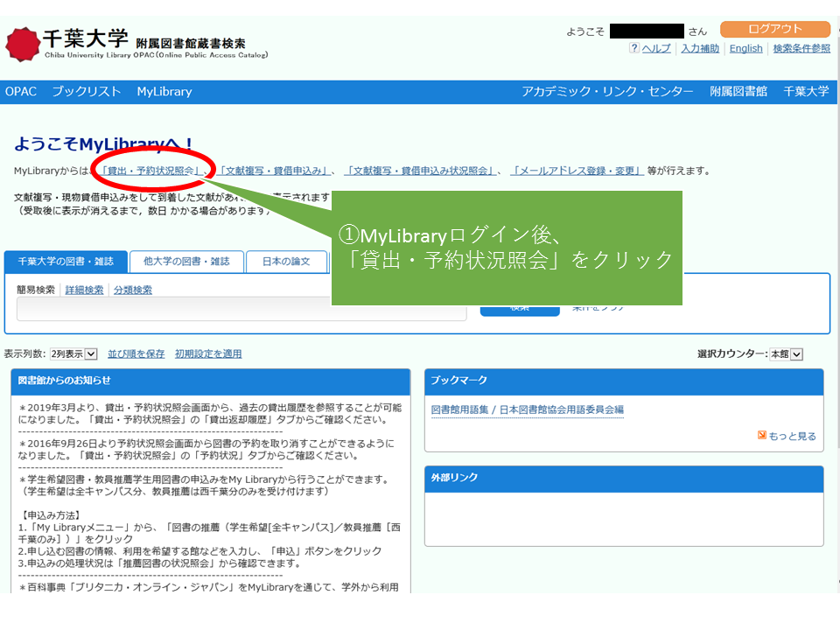
Task: Switch to 日本の論文 tab
Action: pyautogui.click(x=286, y=262)
